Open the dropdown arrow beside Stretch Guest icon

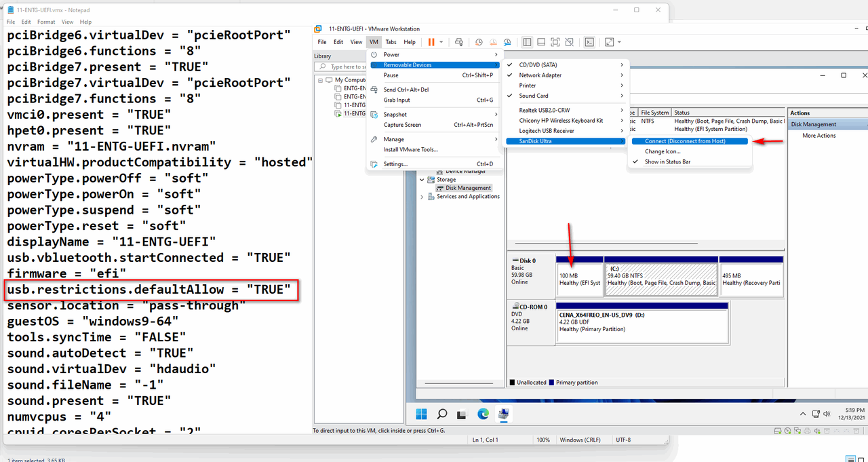coord(619,42)
